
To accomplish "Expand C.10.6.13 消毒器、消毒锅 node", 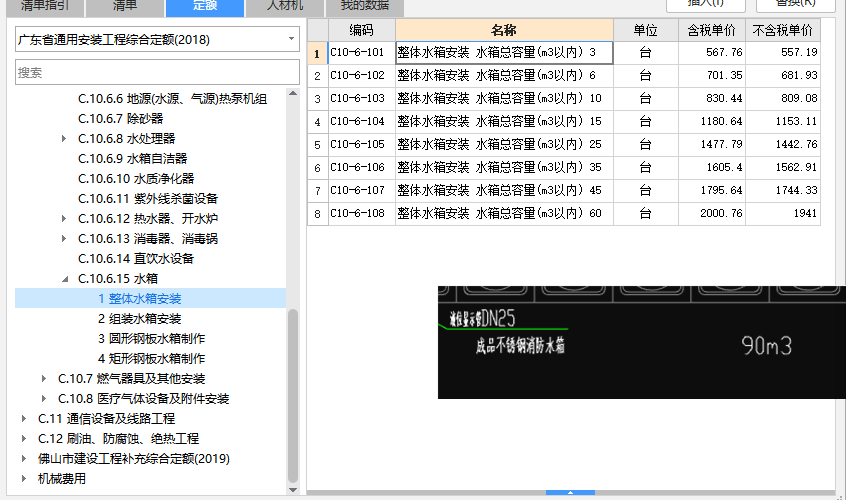I will pos(64,238).
